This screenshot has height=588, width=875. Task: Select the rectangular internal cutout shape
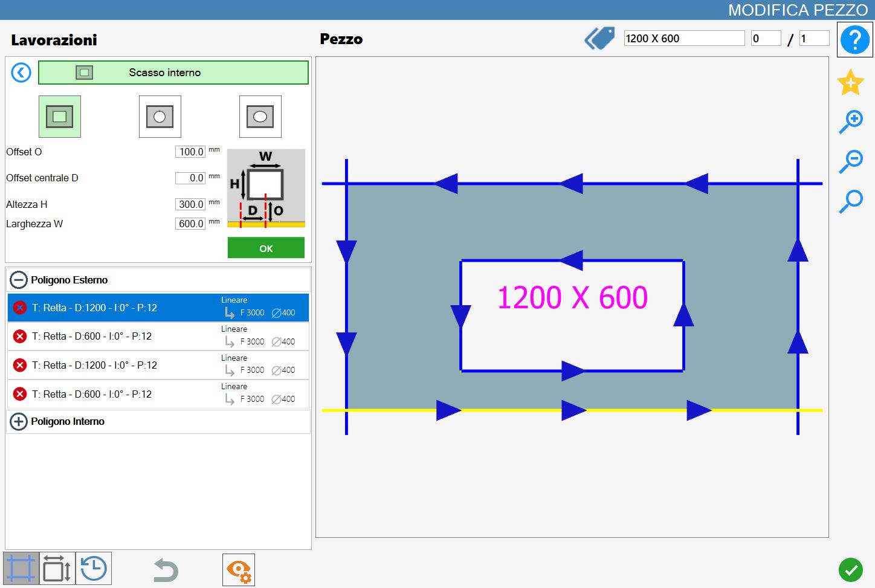pyautogui.click(x=60, y=117)
